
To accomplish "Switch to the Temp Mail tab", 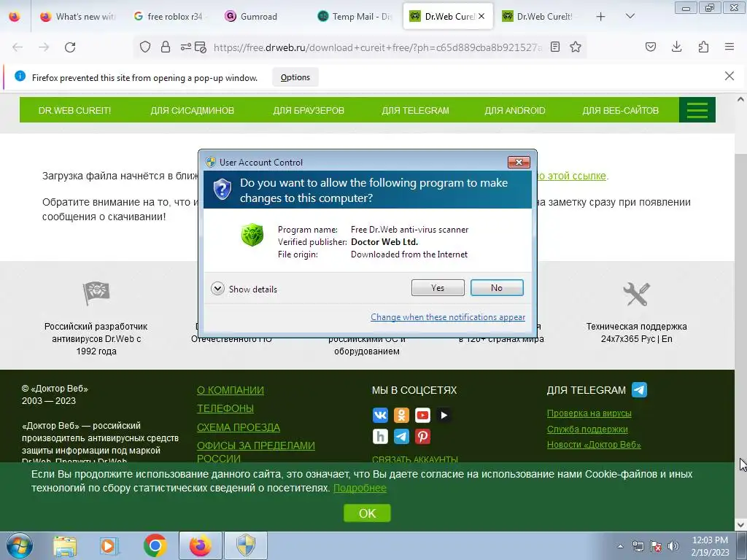I will pos(354,16).
